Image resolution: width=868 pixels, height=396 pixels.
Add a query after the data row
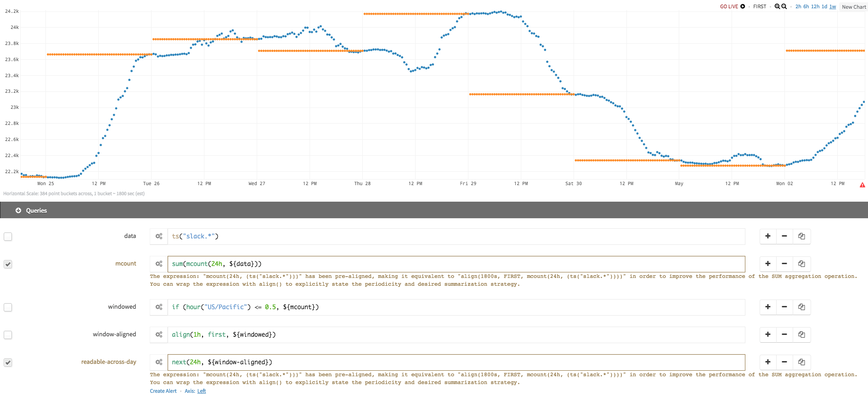(x=768, y=236)
